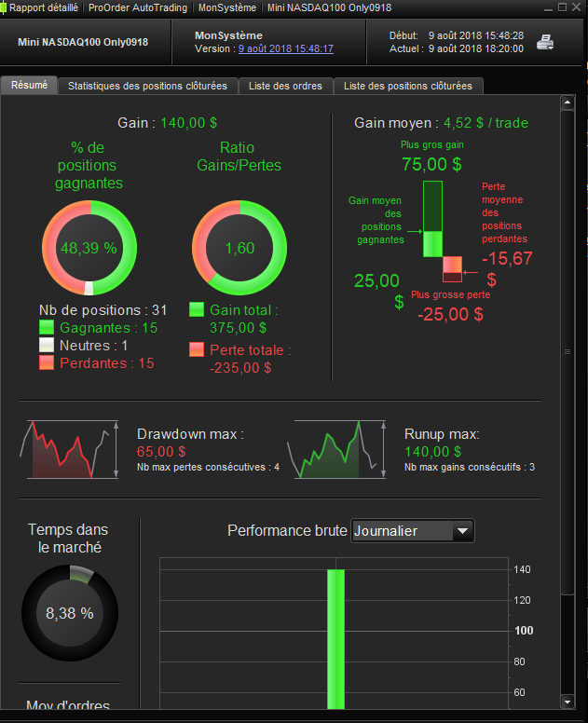The width and height of the screenshot is (588, 723).
Task: Open the Résumé tab
Action: [29, 86]
